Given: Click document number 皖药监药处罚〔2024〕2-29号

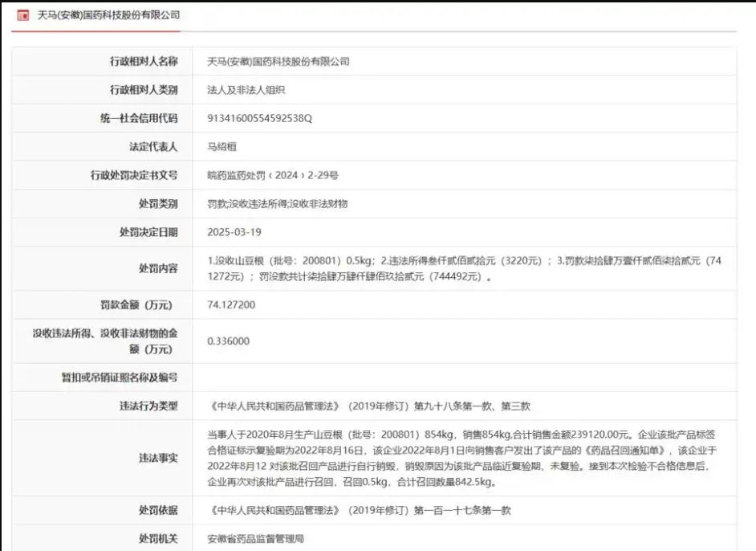Looking at the screenshot, I should coord(272,175).
